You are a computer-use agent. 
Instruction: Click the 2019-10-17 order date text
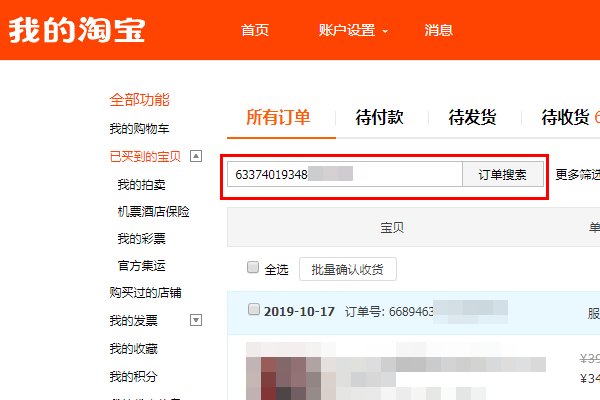(x=299, y=312)
